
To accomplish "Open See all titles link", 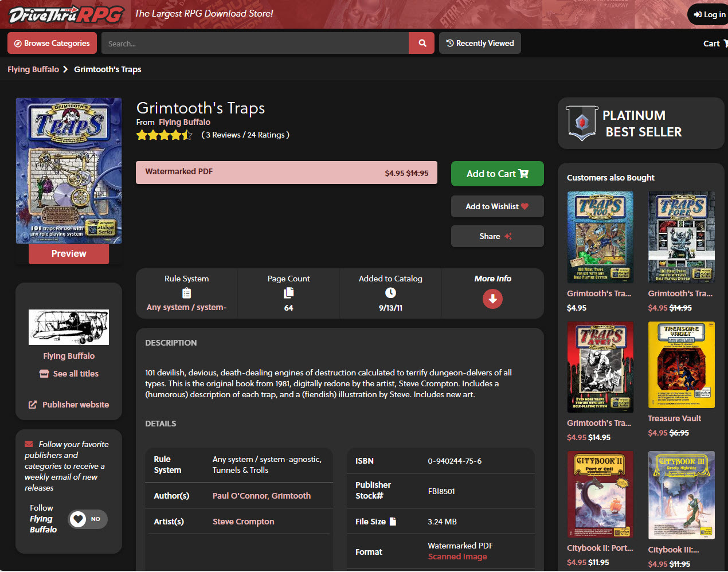I will click(69, 374).
